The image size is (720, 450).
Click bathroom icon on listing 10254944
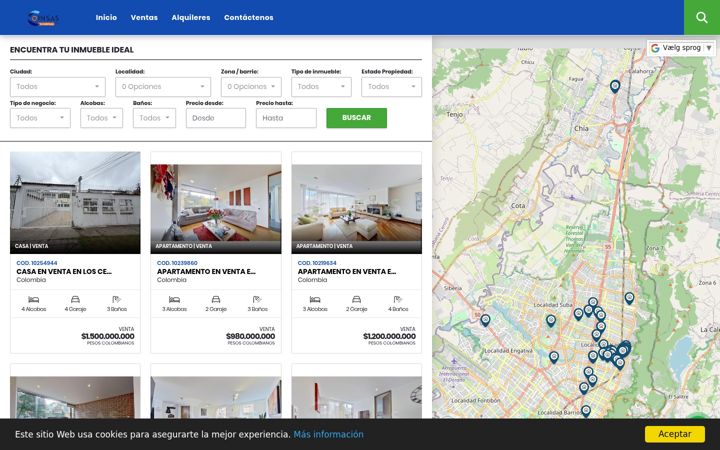(x=117, y=299)
